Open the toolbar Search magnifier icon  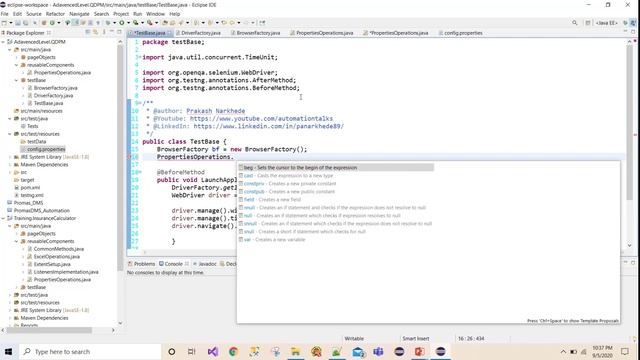coord(575,23)
